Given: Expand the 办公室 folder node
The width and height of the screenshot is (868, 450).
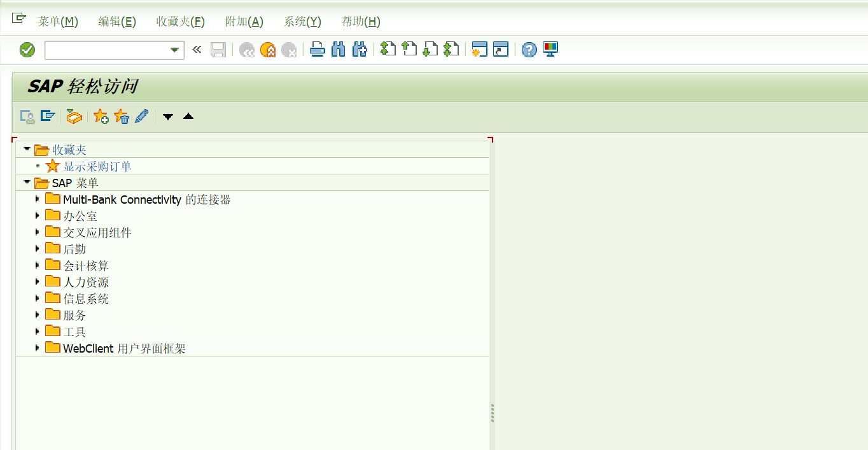Looking at the screenshot, I should pos(38,216).
